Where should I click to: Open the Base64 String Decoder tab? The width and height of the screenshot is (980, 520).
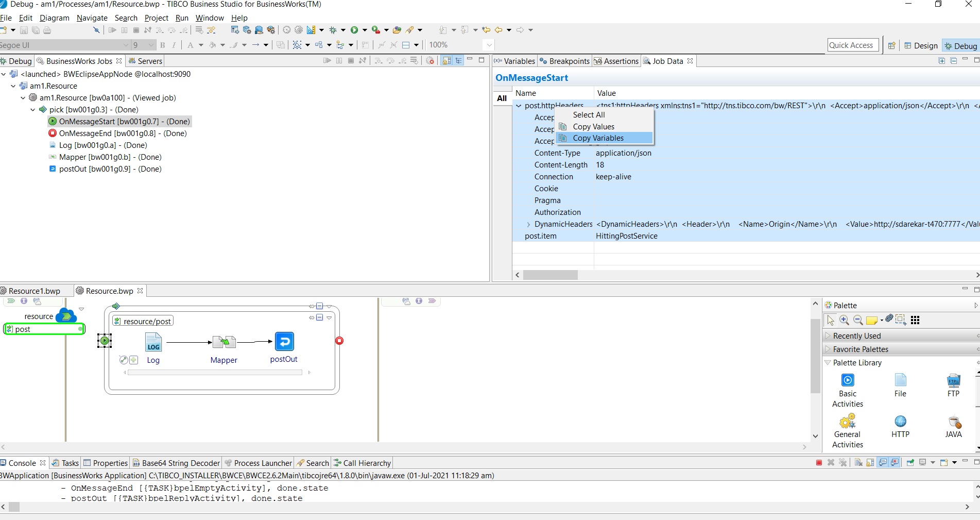coord(177,463)
